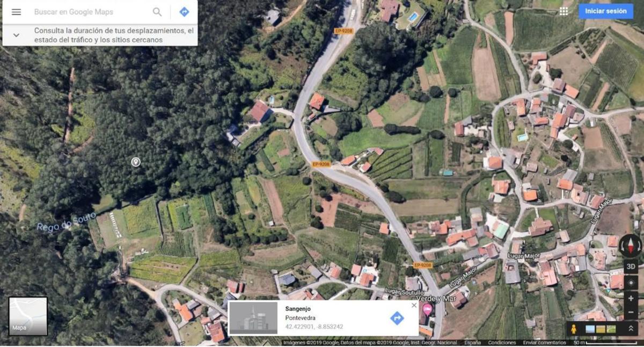This screenshot has height=347, width=644.
Task: Expand the imagery strip with double chevron
Action: tap(631, 329)
